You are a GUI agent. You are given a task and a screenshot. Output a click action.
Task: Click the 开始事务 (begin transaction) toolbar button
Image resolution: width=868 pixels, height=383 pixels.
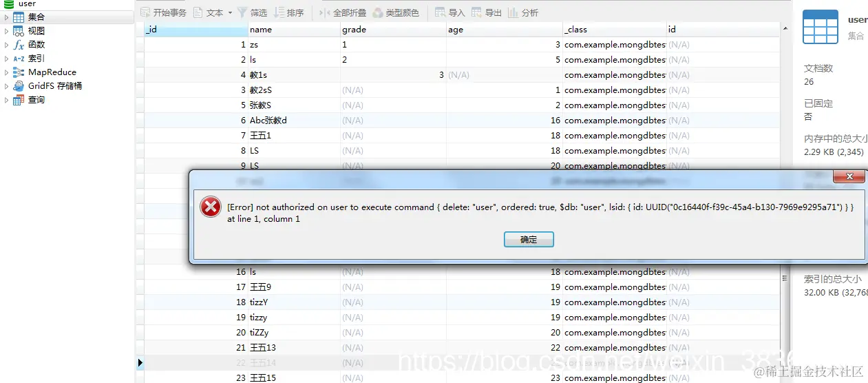[x=163, y=12]
